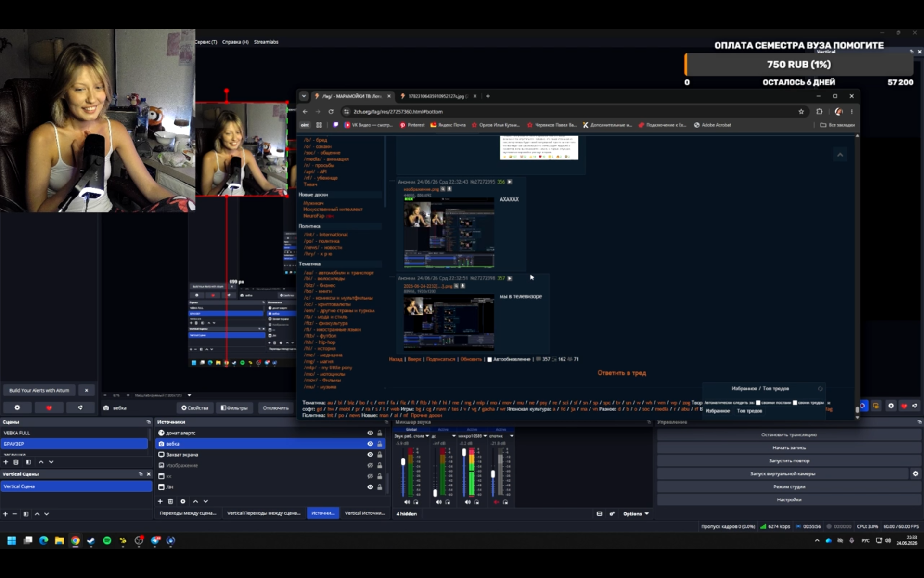Bookmark this page with the star icon
The height and width of the screenshot is (578, 924).
(801, 111)
